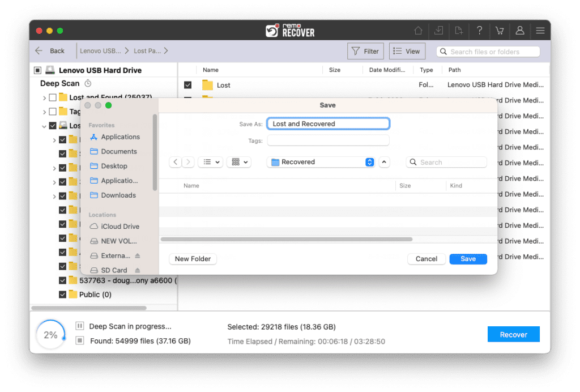
Task: Uncheck the Public (0) folder checkbox
Action: pyautogui.click(x=62, y=295)
